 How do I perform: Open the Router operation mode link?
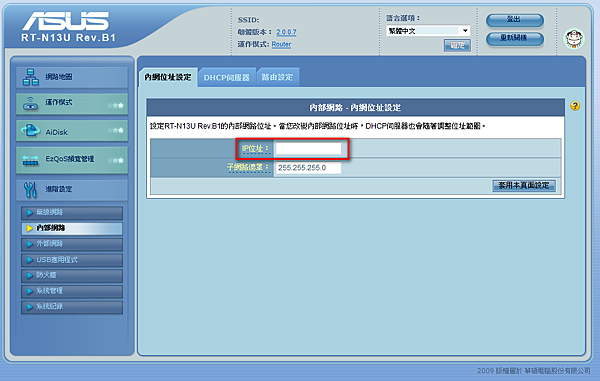click(281, 44)
